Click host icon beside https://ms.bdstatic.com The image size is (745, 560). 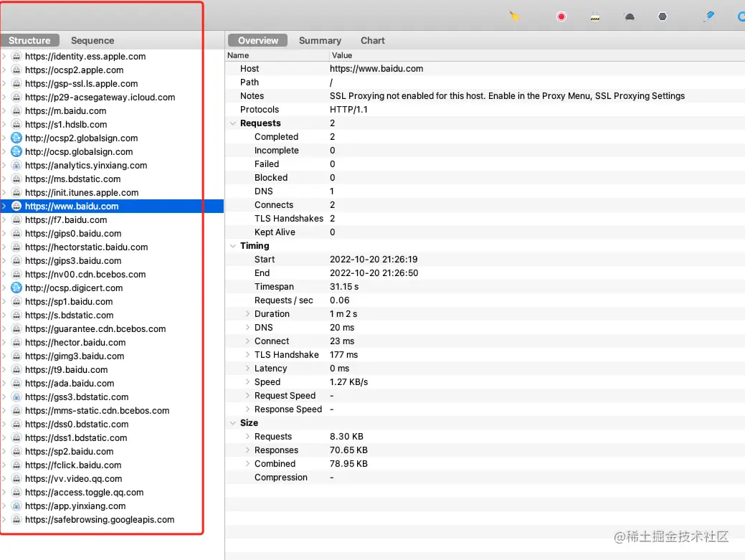(16, 179)
